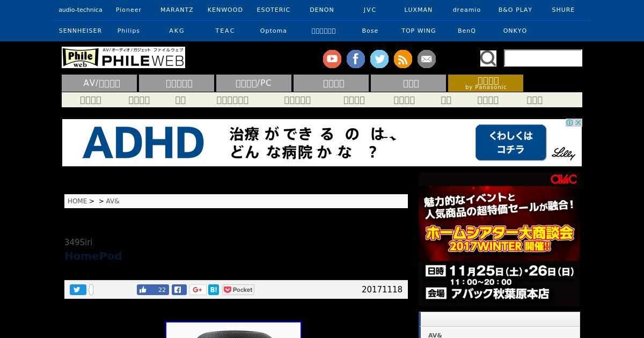The image size is (644, 338).
Task: Share article via Google+ button
Action: coord(197,290)
